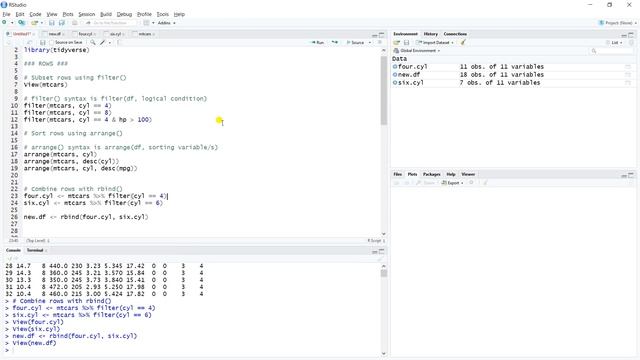Image resolution: width=640 pixels, height=360 pixels.
Task: Click the Print icon in main toolbar
Action: tap(74, 23)
